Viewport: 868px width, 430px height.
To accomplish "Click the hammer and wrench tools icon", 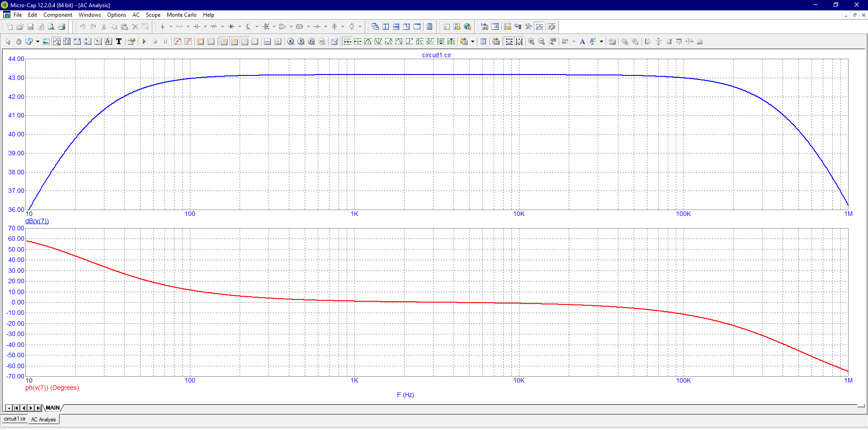I will tap(528, 27).
